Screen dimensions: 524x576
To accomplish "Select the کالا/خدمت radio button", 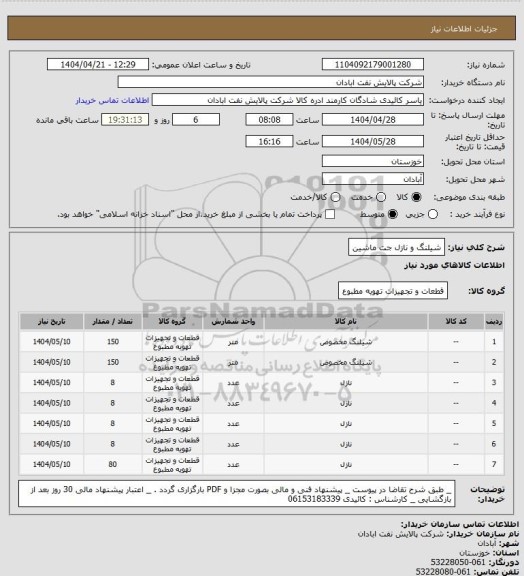I will 335,197.
